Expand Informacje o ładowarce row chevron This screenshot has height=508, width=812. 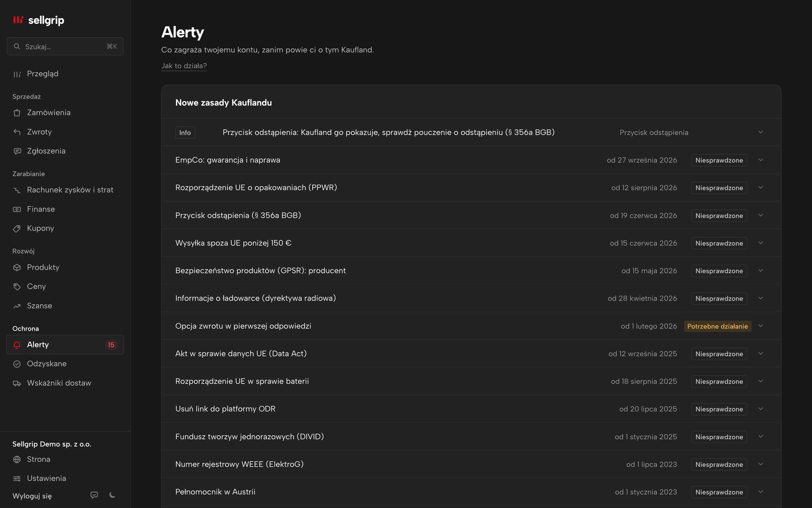point(761,298)
